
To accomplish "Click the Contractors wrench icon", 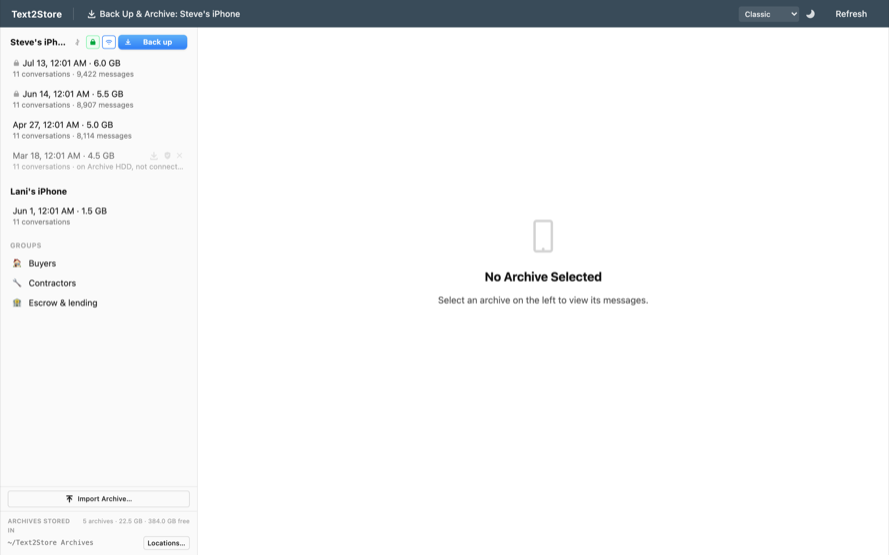I will [17, 283].
